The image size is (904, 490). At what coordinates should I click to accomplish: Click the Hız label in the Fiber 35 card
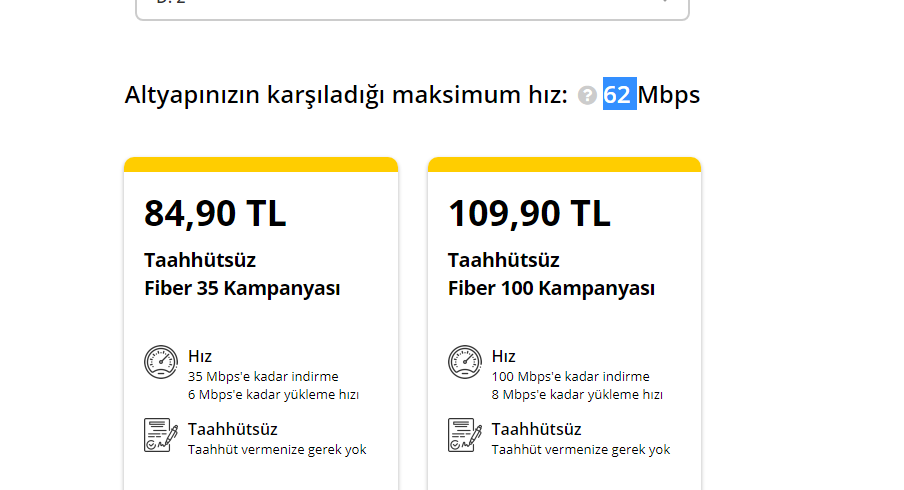[x=200, y=356]
